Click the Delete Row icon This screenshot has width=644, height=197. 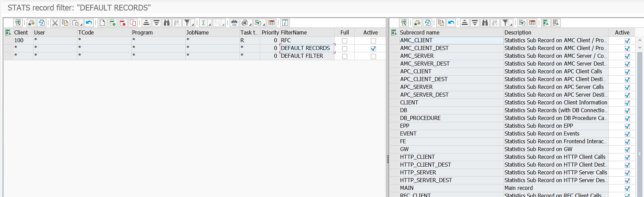(x=123, y=23)
